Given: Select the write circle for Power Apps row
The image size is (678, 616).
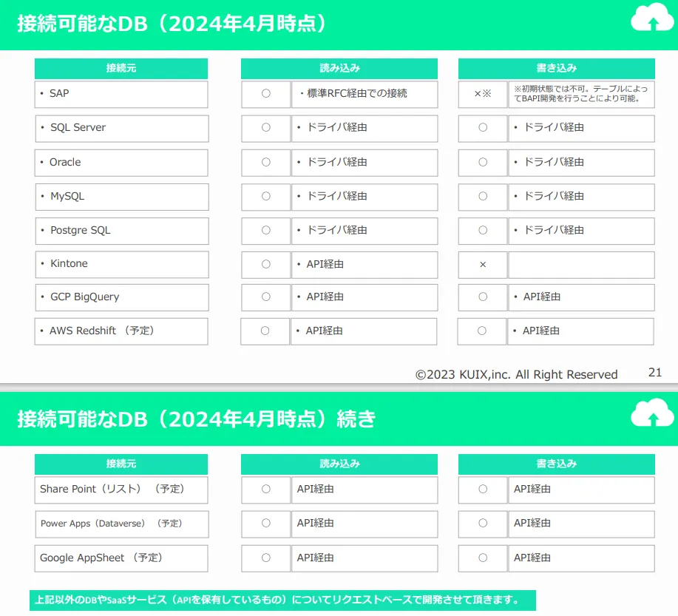Looking at the screenshot, I should tap(483, 524).
